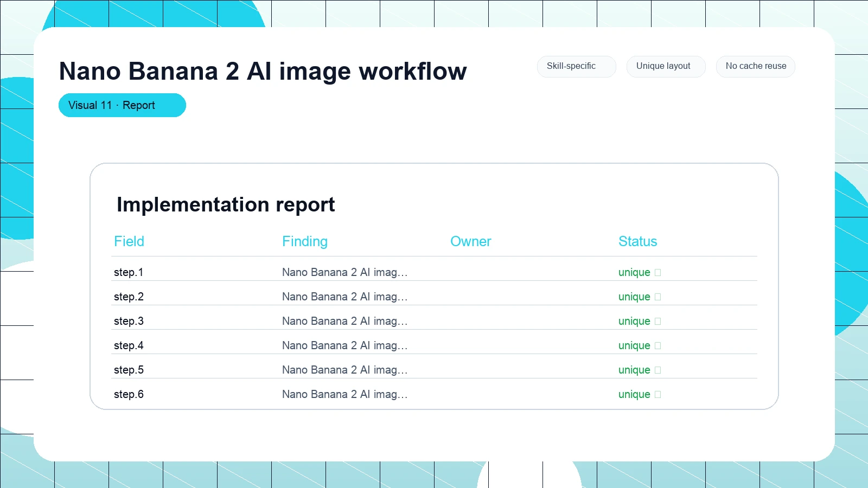Select the step.4 field cell
The image size is (868, 488).
click(x=129, y=345)
